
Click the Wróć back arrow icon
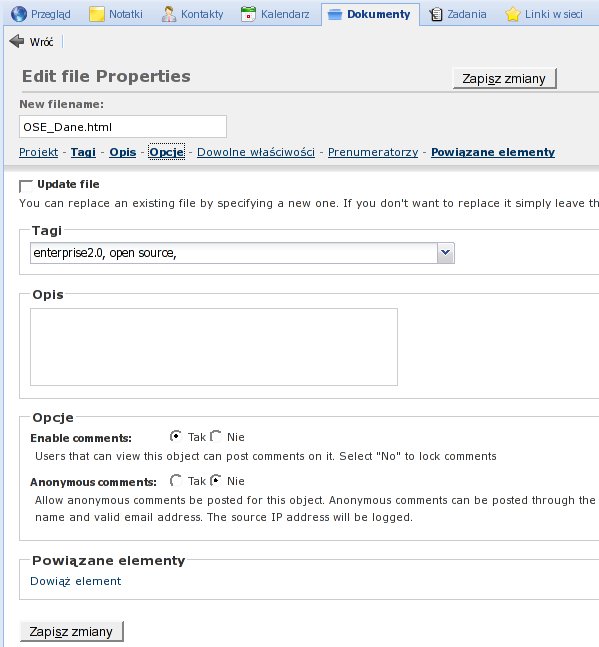17,41
